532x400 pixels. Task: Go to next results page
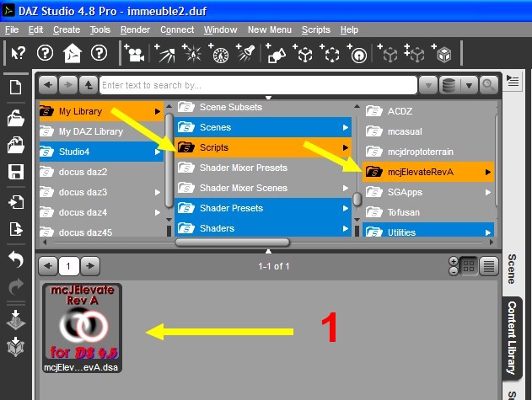[90, 266]
